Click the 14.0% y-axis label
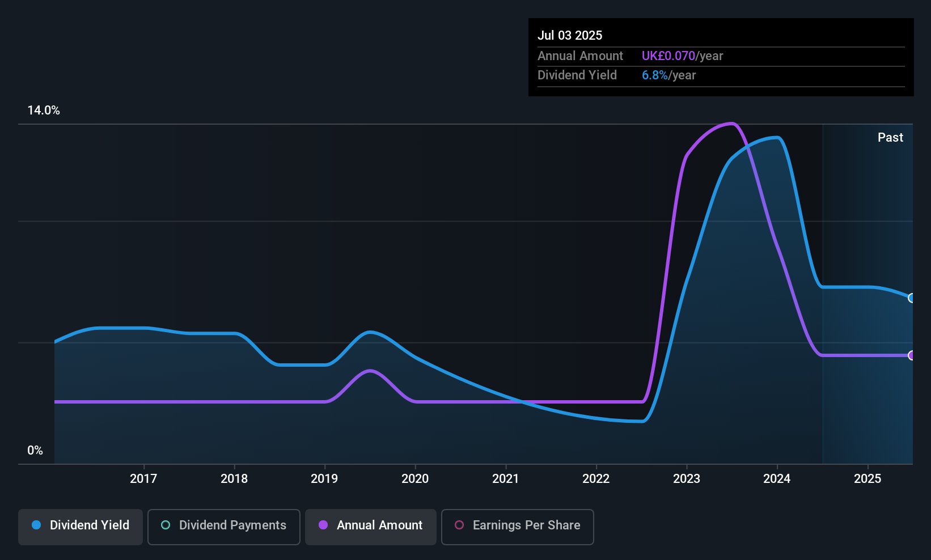Screen dimensions: 931x560 point(44,111)
